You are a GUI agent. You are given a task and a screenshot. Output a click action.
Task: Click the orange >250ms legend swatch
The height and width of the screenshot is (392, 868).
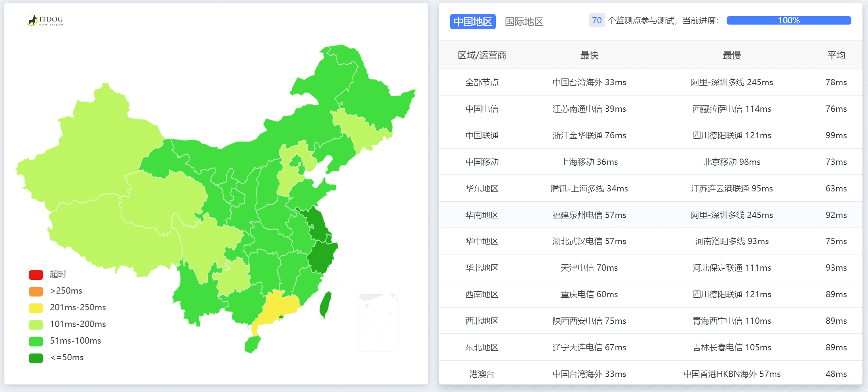[x=36, y=291]
